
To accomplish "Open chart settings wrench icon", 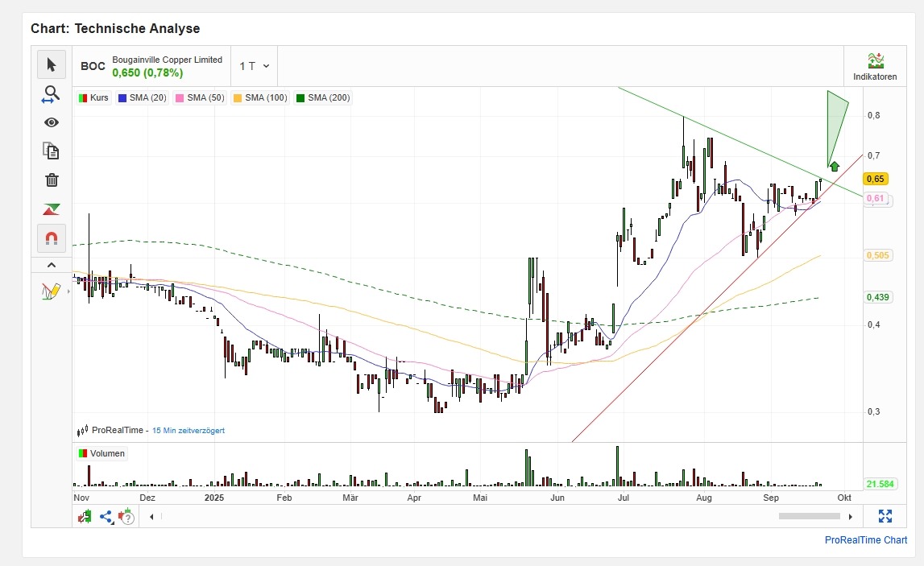I will tap(84, 516).
